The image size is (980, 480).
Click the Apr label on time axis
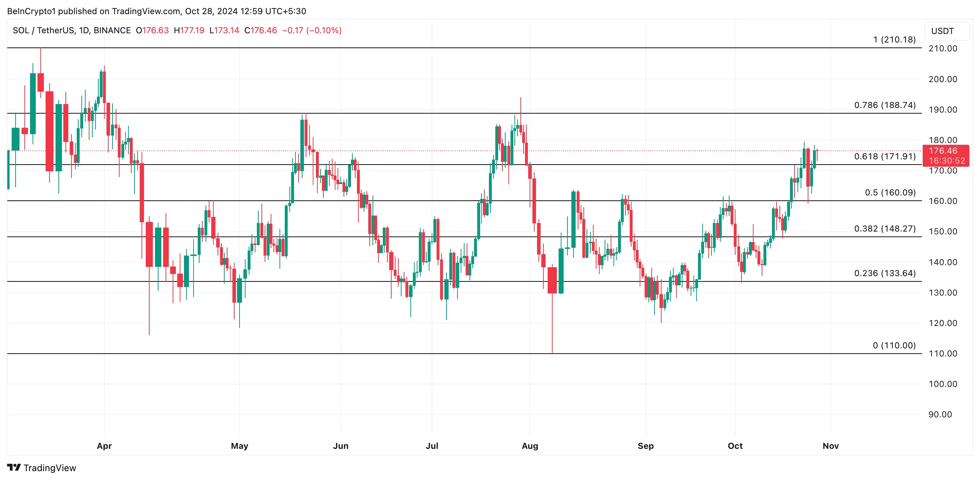tap(104, 446)
